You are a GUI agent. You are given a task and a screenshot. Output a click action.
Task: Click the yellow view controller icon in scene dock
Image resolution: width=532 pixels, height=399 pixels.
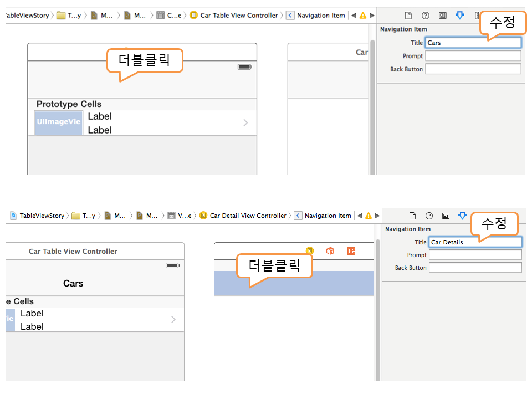(310, 251)
